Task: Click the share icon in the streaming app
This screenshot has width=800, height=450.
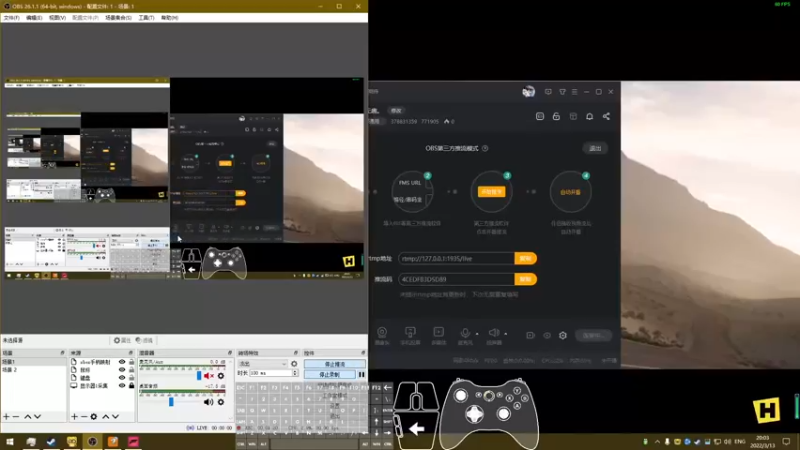Action: pos(606,116)
